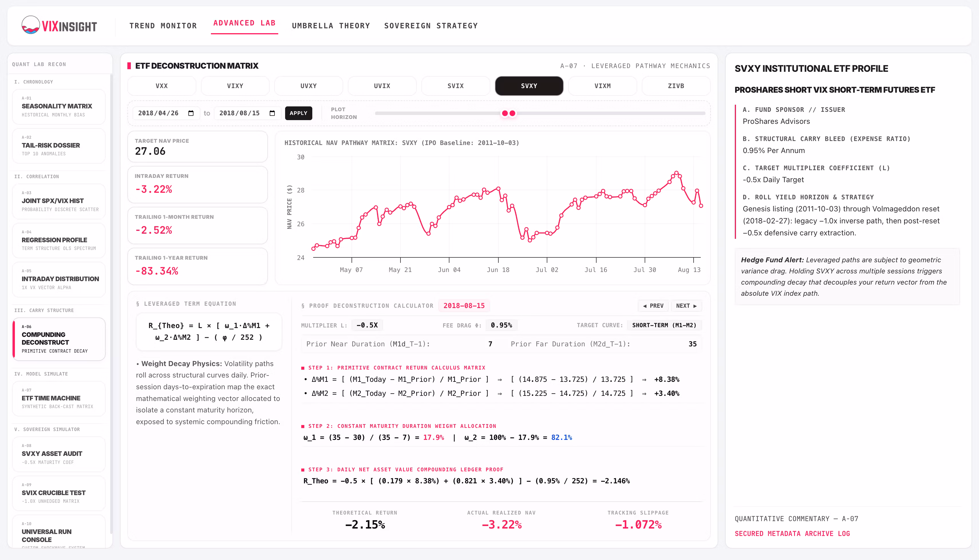Click the ω_1 weight value 17.9%
The image size is (979, 560).
[434, 438]
